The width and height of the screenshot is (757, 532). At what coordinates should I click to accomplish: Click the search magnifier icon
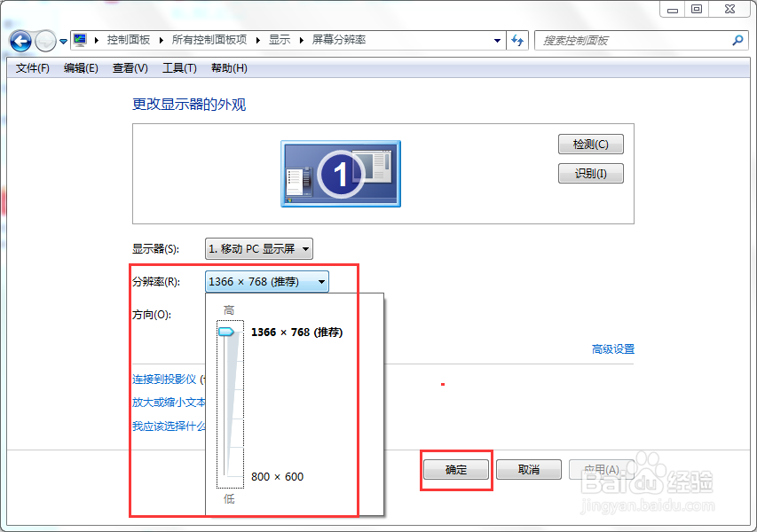point(737,40)
